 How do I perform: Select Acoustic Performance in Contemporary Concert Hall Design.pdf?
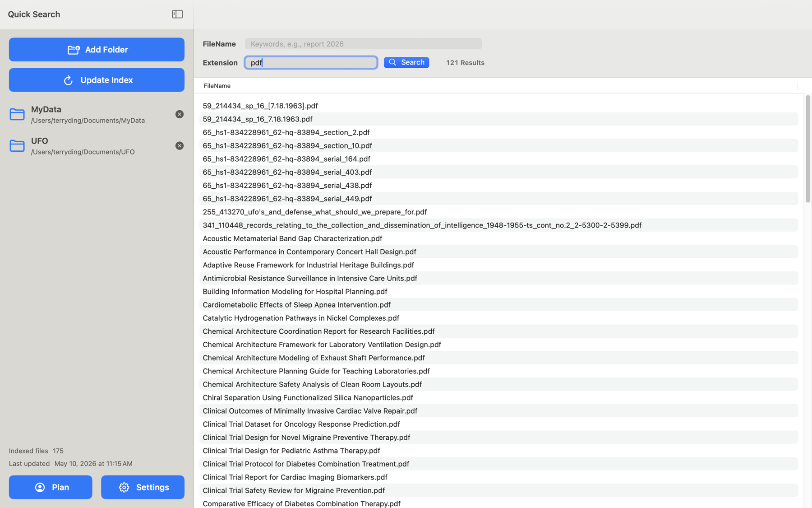(x=498, y=252)
